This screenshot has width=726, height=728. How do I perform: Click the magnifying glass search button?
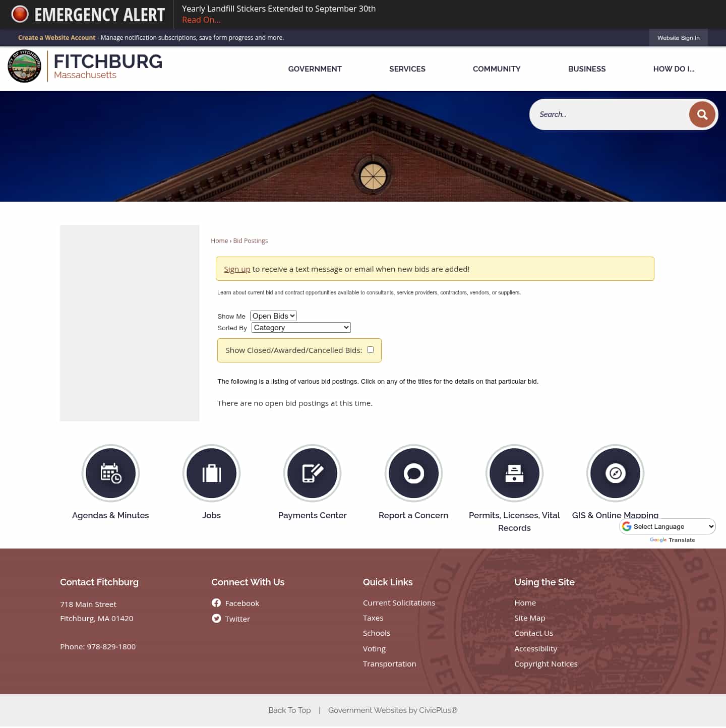click(702, 114)
